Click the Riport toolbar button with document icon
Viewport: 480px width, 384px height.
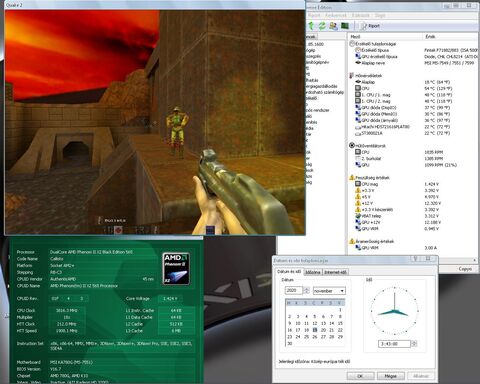click(370, 26)
